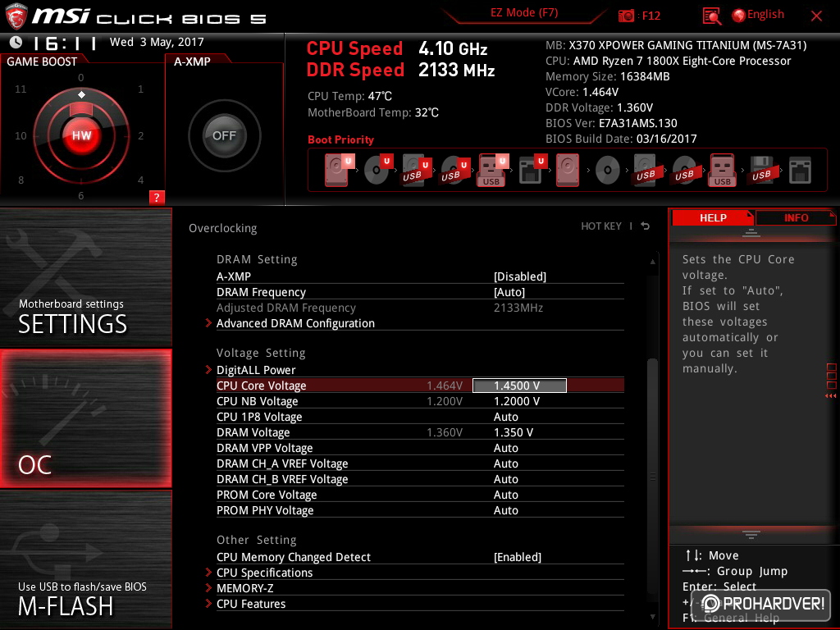Select the DRAM Voltage row label
The image size is (840, 630).
(253, 432)
